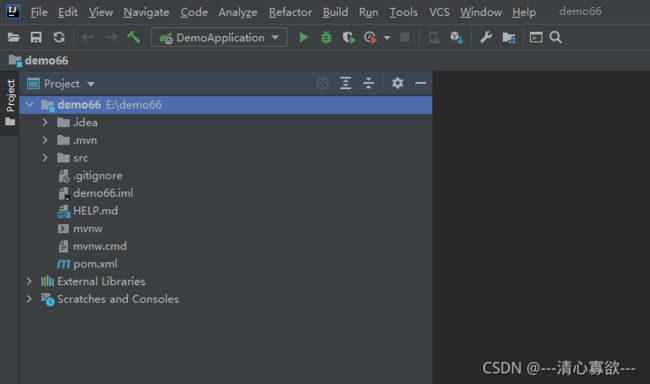Click the Attach Debugger to process icon
This screenshot has width=650, height=384.
click(434, 38)
